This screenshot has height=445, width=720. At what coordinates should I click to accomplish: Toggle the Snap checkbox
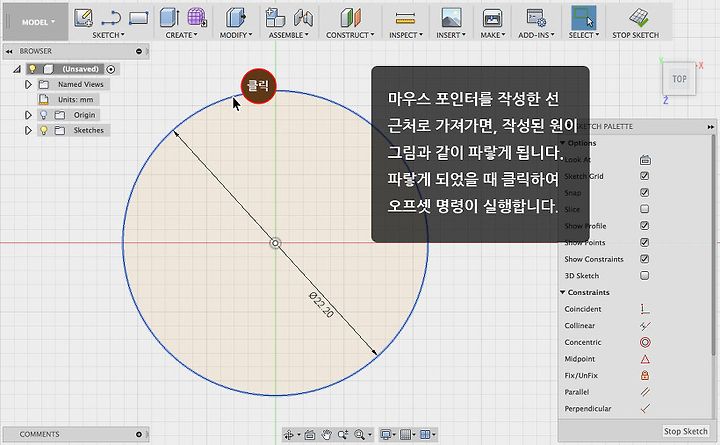pos(645,192)
